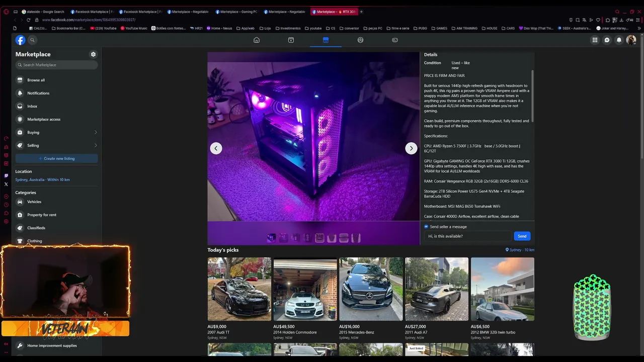Open browser sidebar settings gear
Image resolution: width=644 pixels, height=362 pixels.
click(x=6, y=221)
